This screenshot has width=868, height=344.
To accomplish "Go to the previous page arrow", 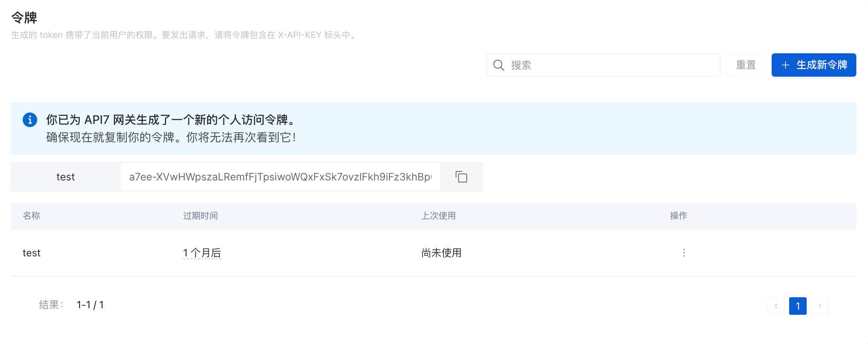I will pyautogui.click(x=776, y=306).
